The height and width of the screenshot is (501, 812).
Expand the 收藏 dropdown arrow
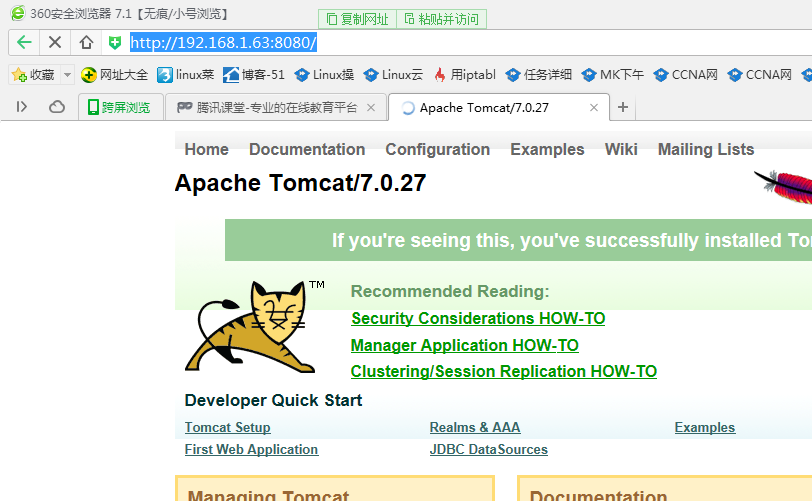pyautogui.click(x=67, y=75)
